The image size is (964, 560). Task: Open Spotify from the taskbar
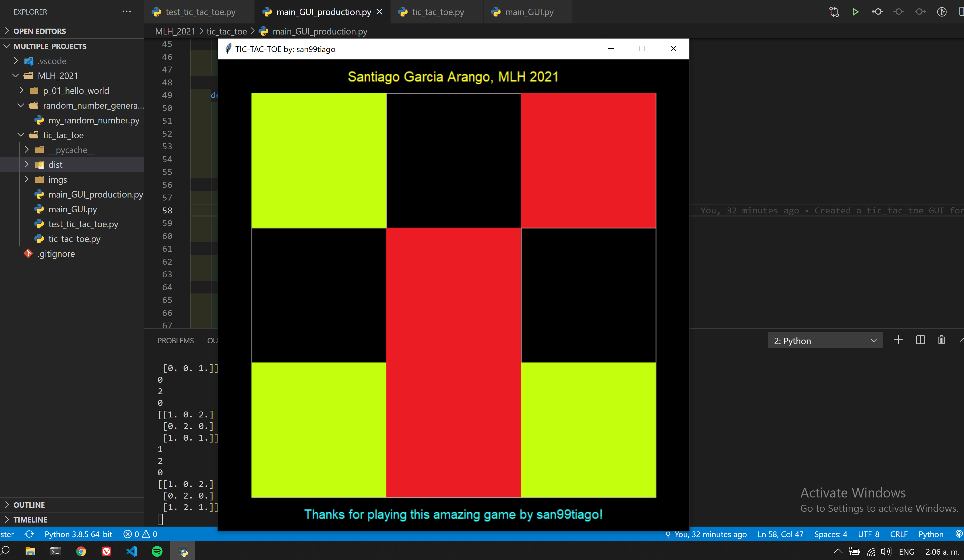tap(157, 551)
